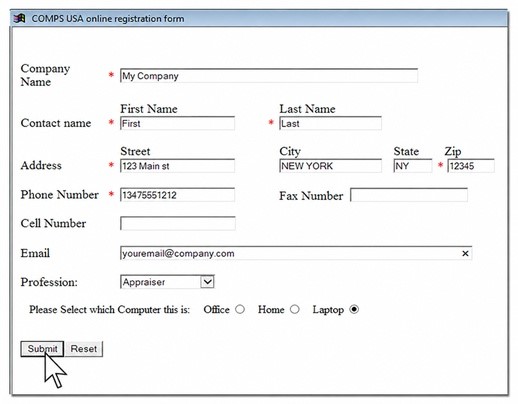Screen dimensions: 518x404
Task: Select the Laptop computer radio button
Action: (354, 309)
